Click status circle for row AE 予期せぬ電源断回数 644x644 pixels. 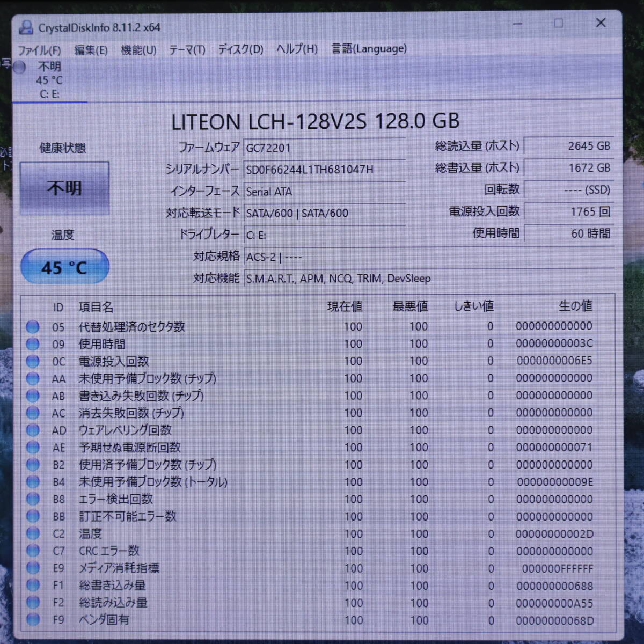33,447
